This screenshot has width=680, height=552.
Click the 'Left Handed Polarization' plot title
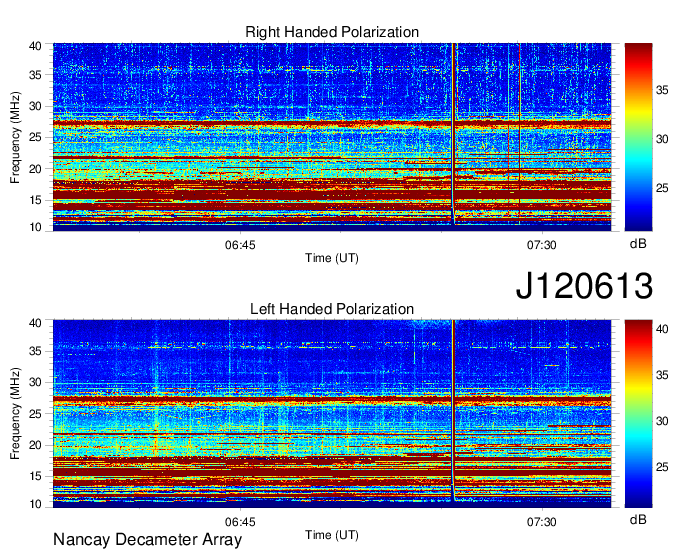coord(332,309)
